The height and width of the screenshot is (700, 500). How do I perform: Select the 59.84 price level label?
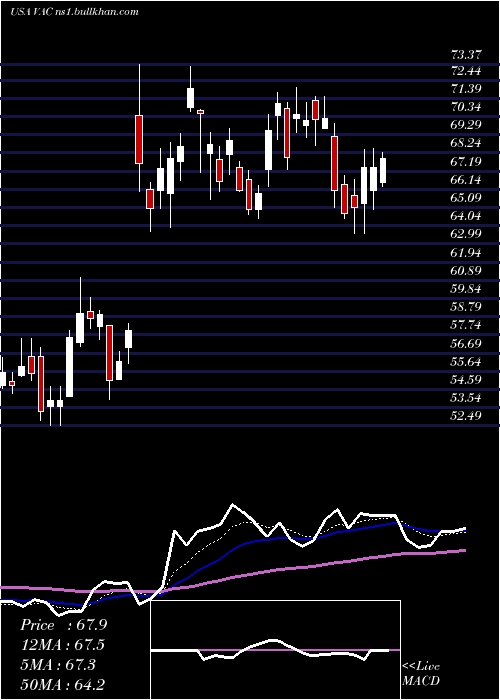pos(466,289)
